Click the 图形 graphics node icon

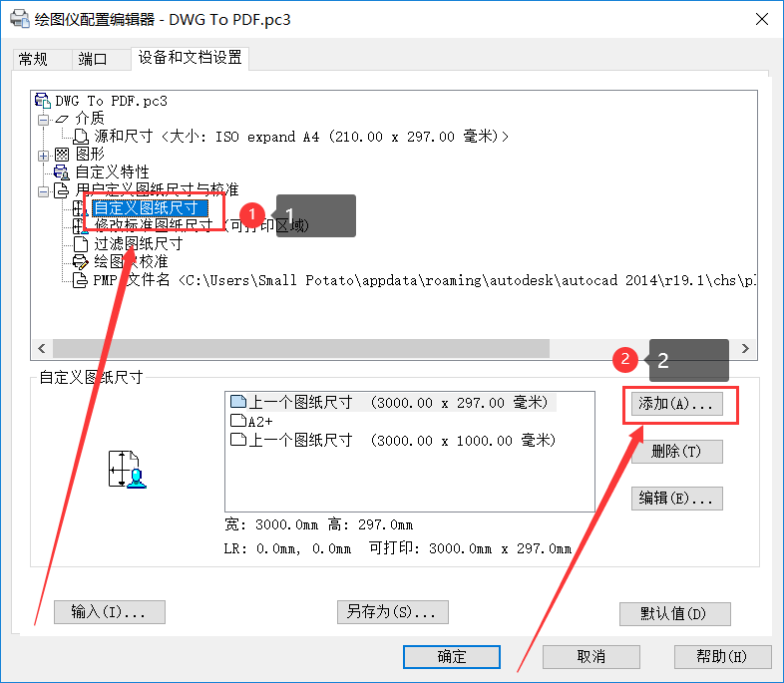click(62, 155)
